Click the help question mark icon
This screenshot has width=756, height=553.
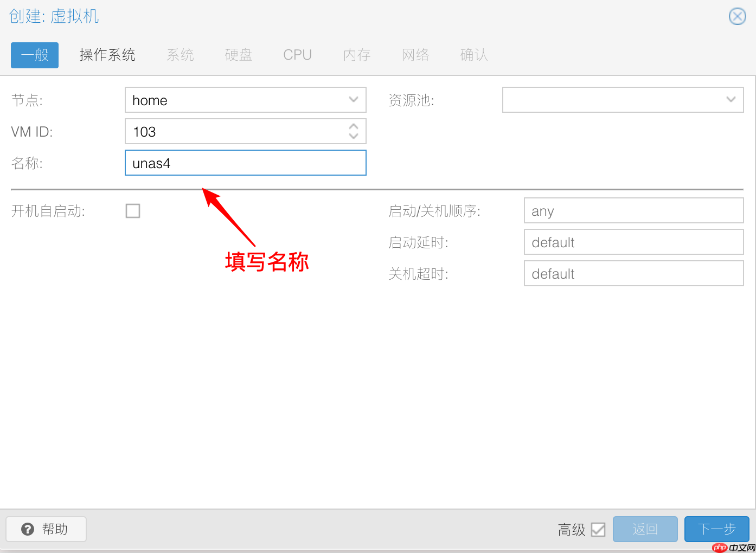pos(27,529)
